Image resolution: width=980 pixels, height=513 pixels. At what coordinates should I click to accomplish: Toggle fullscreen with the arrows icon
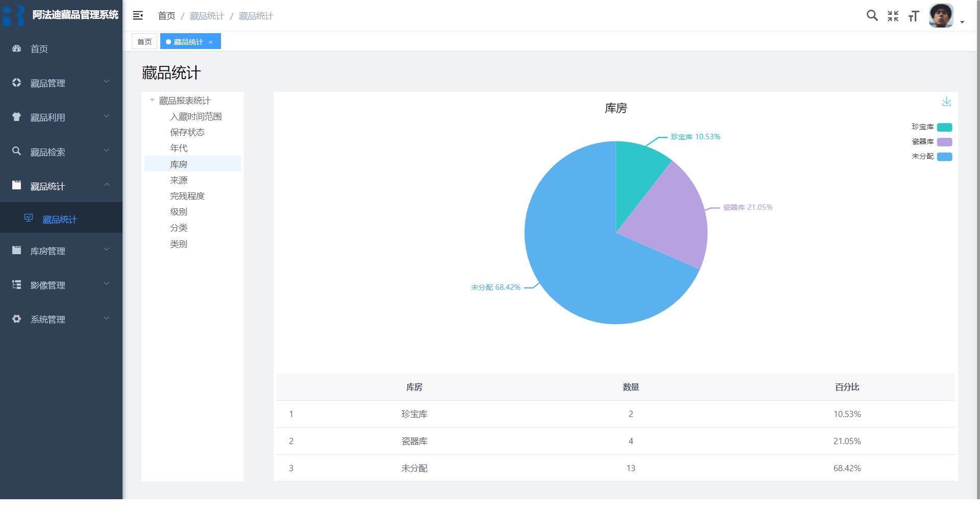click(893, 16)
